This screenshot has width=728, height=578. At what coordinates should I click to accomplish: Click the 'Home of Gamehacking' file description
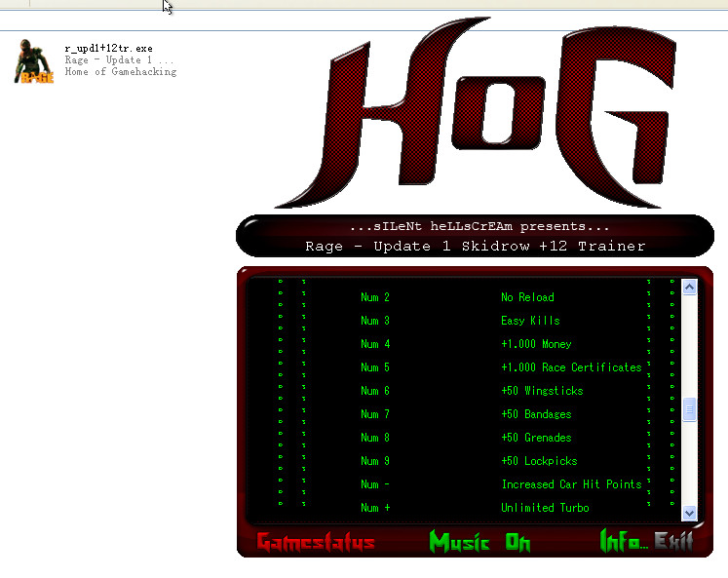coord(121,71)
